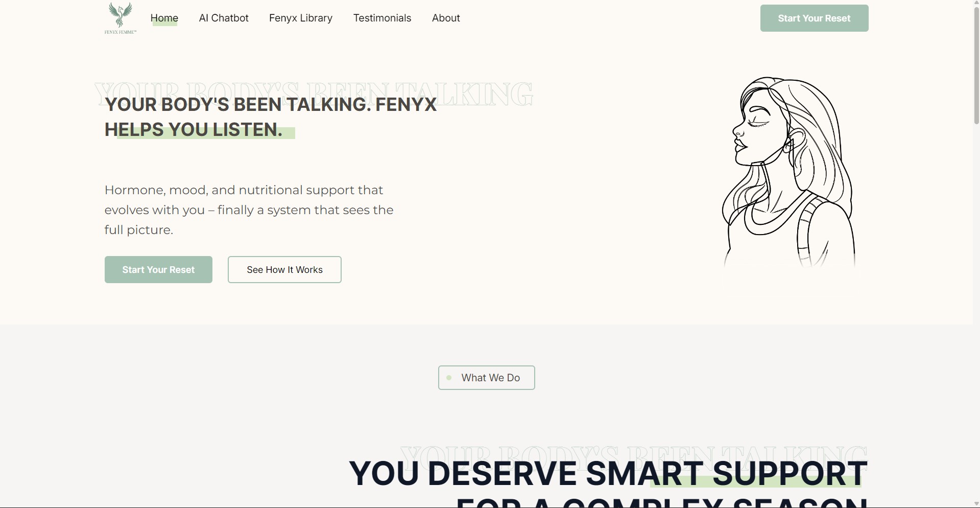This screenshot has height=508, width=980.
Task: Click the scrollbar up arrow
Action: (976, 4)
